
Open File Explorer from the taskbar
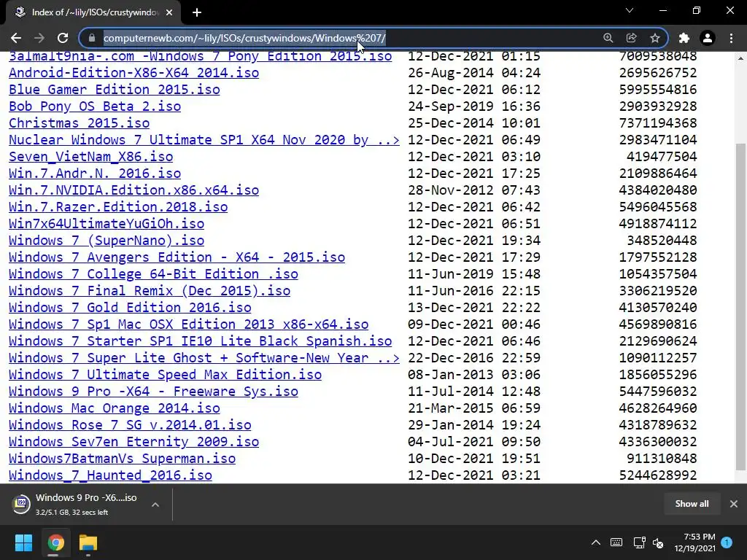88,542
